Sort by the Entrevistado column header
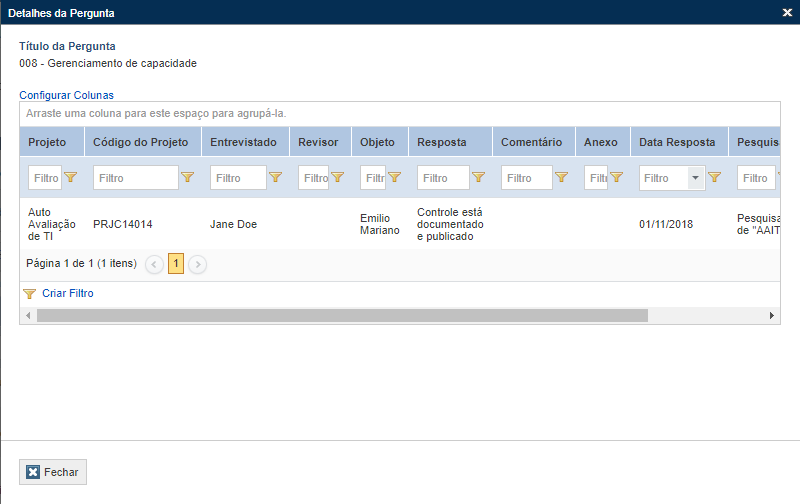The width and height of the screenshot is (800, 504). (245, 142)
